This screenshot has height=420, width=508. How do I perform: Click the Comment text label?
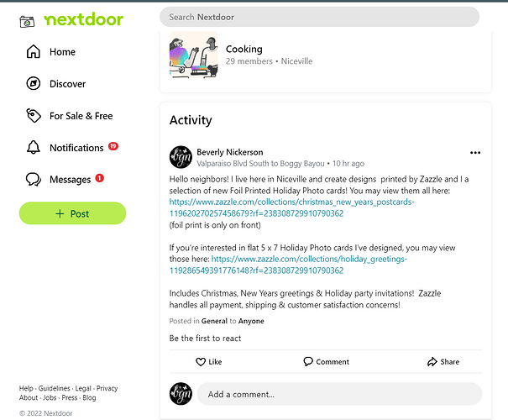[x=333, y=362]
